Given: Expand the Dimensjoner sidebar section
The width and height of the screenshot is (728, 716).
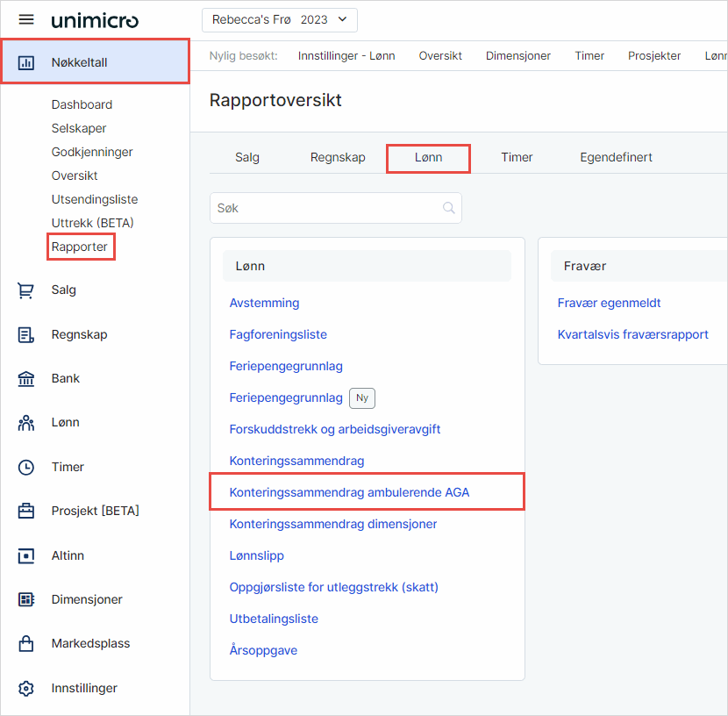Looking at the screenshot, I should (86, 600).
